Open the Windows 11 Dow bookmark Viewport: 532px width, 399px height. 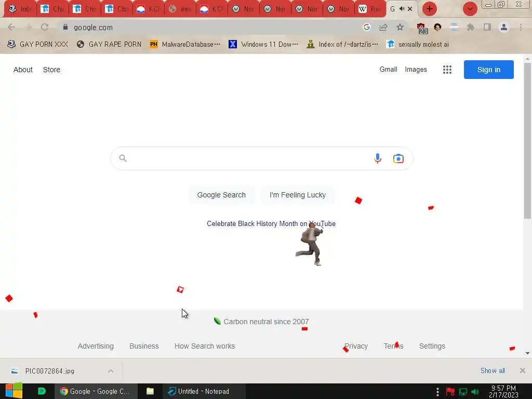pos(263,44)
